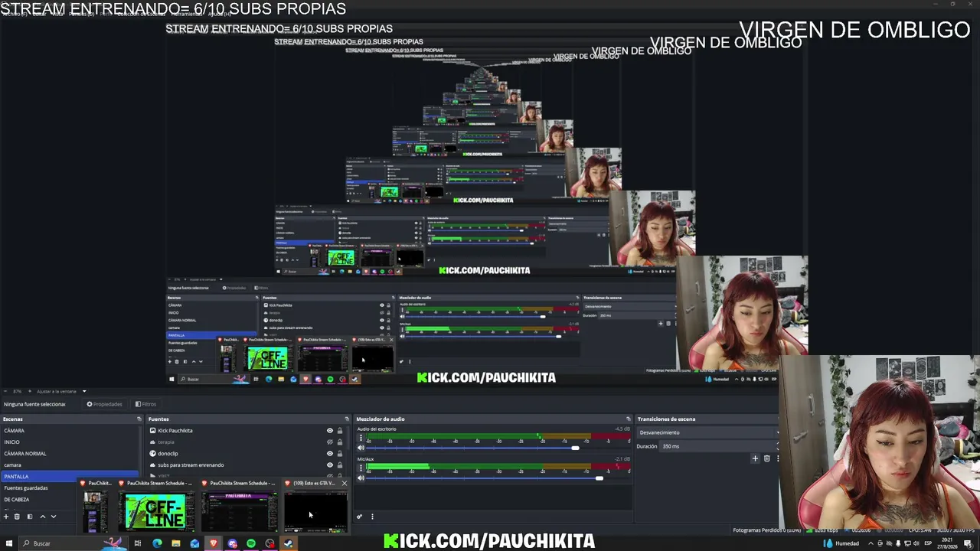Expand the hidden system tray icons
Image resolution: width=980 pixels, height=551 pixels.
(871, 543)
